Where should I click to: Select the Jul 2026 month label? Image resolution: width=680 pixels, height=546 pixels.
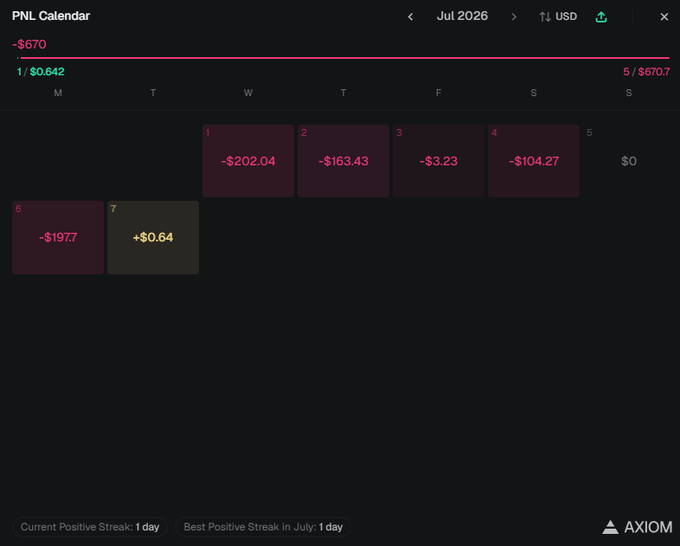[x=462, y=16]
